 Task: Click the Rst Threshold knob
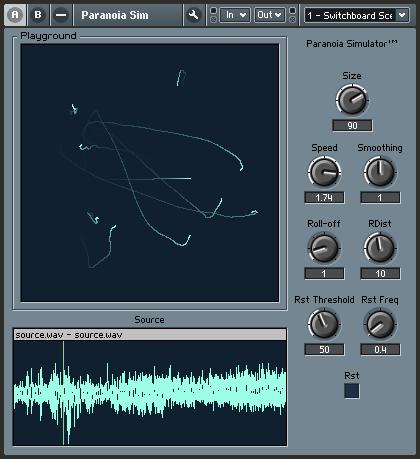click(324, 324)
